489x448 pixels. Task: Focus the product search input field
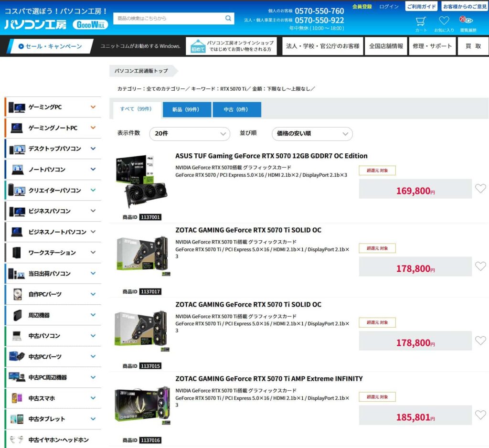(x=169, y=19)
